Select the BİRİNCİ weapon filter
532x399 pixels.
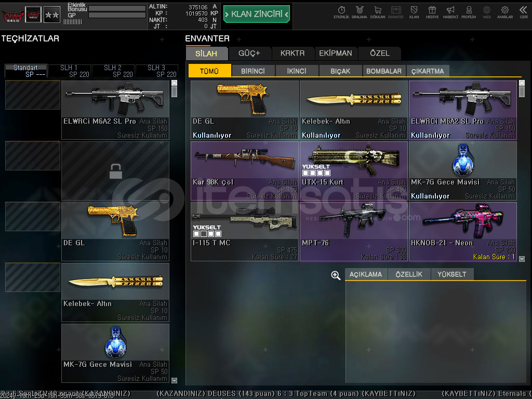[x=253, y=71]
